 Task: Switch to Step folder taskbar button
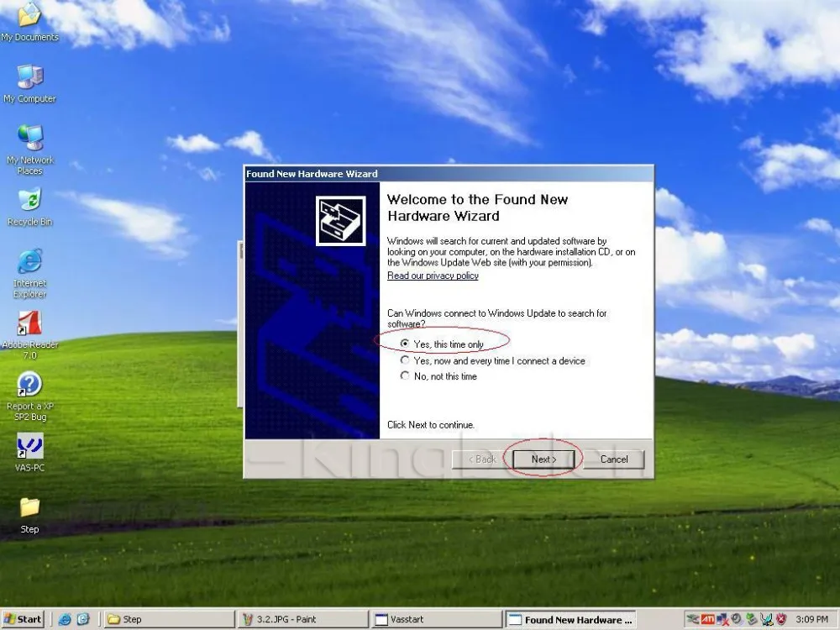pos(169,619)
